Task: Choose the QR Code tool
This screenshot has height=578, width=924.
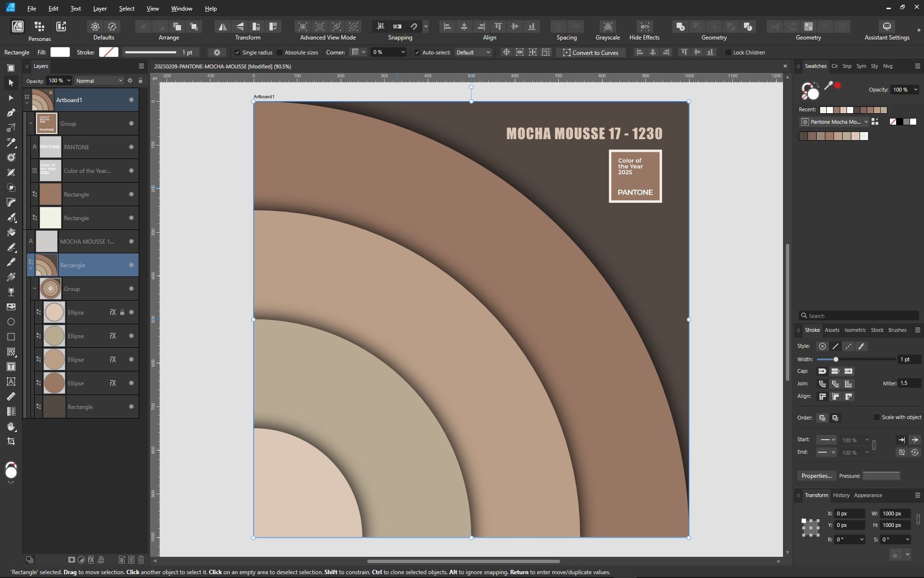Action: pyautogui.click(x=11, y=352)
